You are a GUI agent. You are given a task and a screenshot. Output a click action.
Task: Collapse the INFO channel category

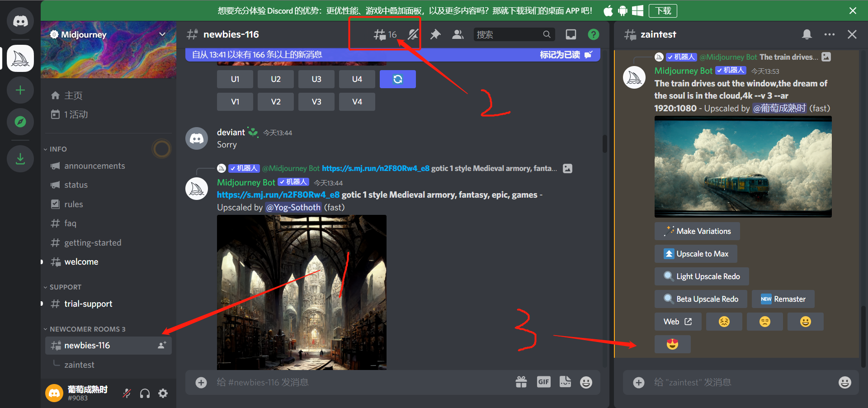[x=58, y=149]
